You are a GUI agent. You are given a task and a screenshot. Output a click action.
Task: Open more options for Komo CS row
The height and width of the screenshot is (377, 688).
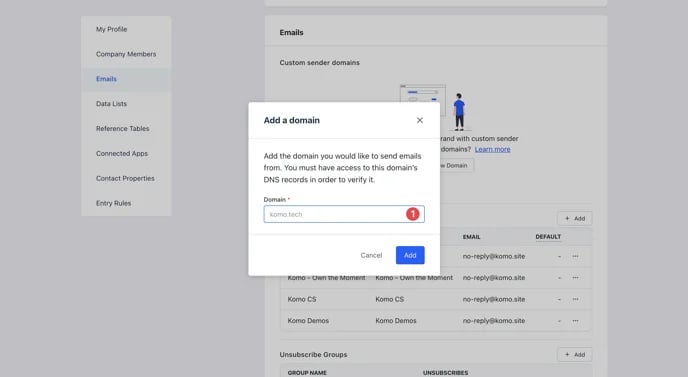(575, 299)
